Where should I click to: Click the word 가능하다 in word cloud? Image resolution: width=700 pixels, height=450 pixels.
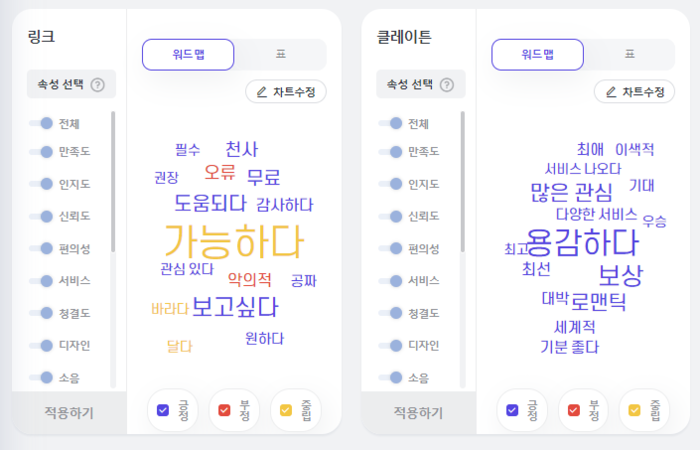(234, 242)
